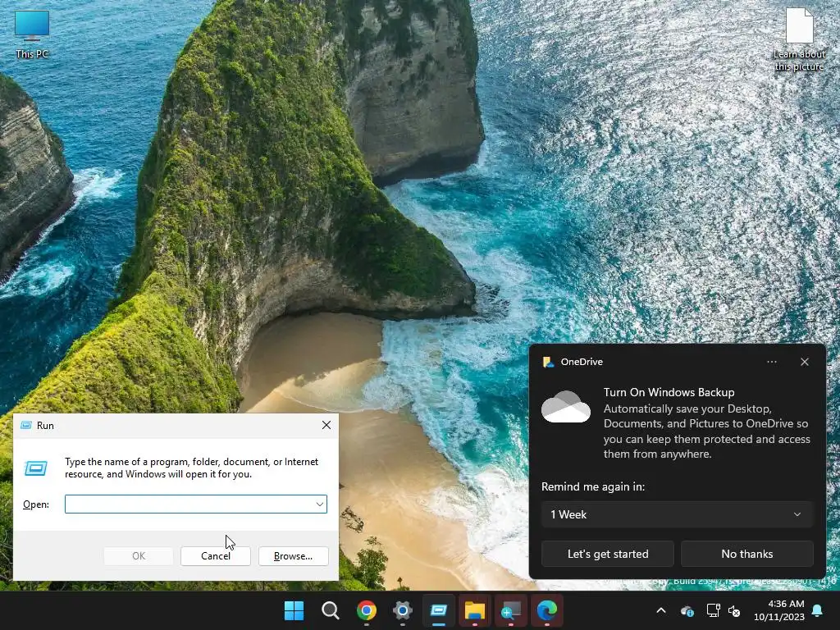This screenshot has height=630, width=840.
Task: Click Cancel in Run dialog
Action: coord(216,556)
